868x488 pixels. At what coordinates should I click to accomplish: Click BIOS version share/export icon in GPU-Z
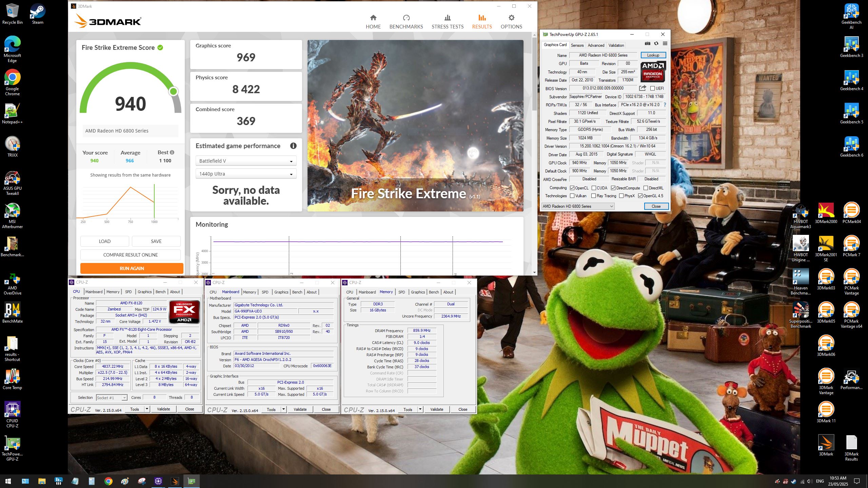(643, 88)
